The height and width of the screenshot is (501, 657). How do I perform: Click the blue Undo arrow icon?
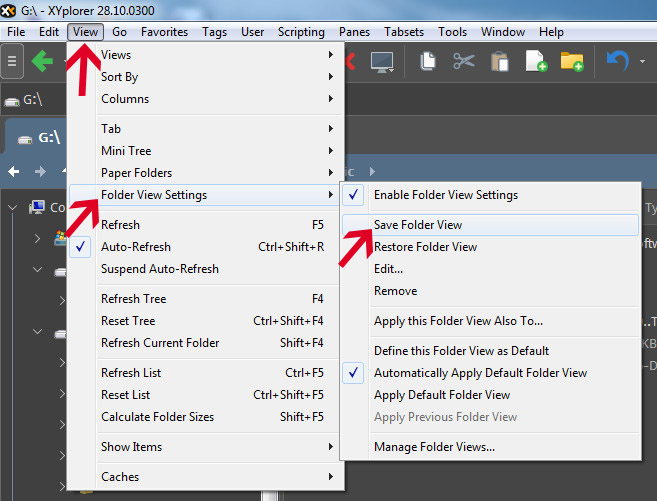coord(617,62)
